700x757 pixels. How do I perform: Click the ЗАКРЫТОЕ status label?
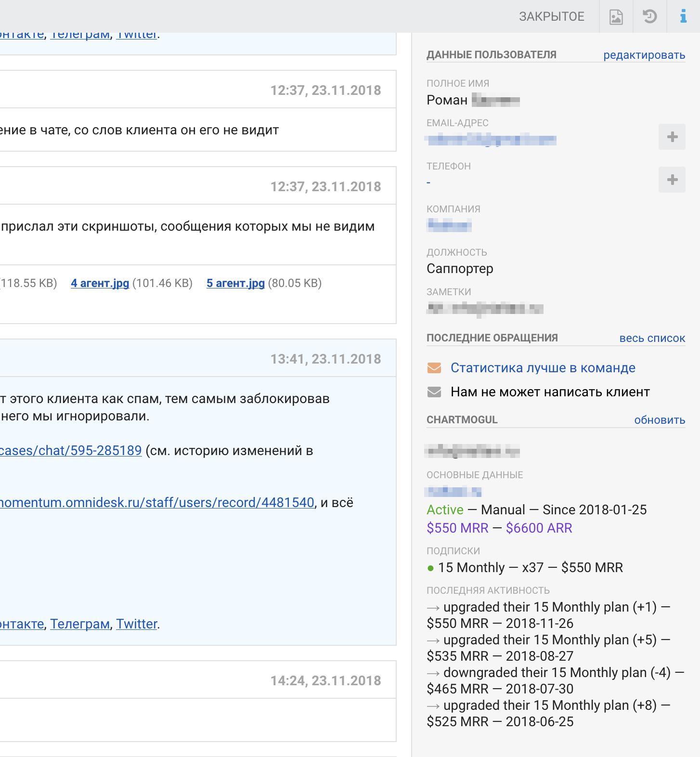pos(552,17)
